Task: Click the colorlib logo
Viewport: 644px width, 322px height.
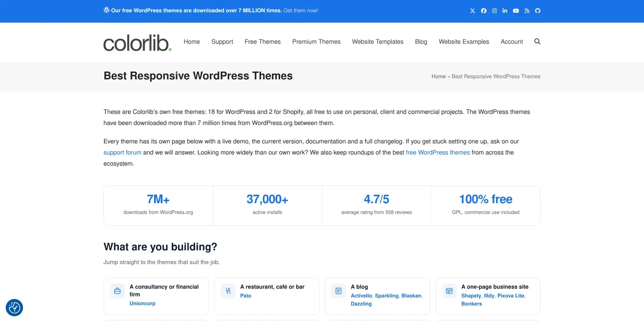Action: [x=137, y=43]
